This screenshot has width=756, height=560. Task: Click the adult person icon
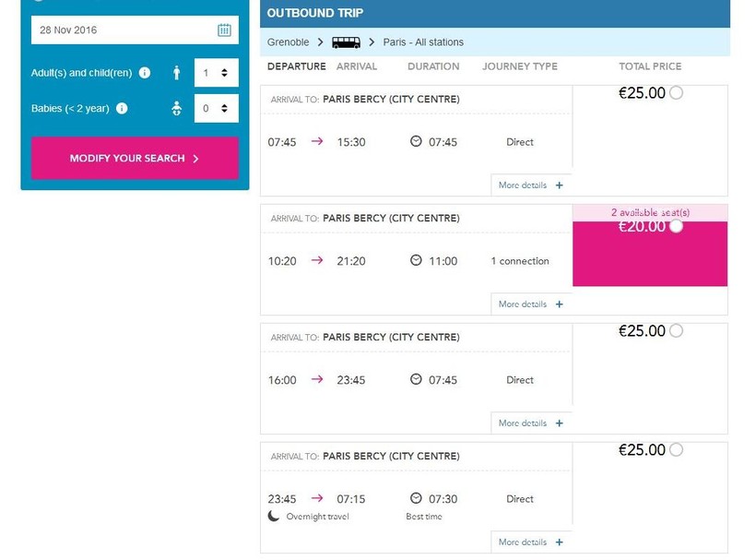click(177, 73)
